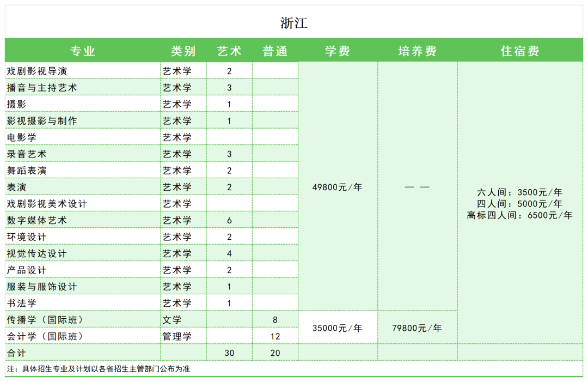
Task: Click general quota 8 for 传播学
Action: click(x=275, y=320)
